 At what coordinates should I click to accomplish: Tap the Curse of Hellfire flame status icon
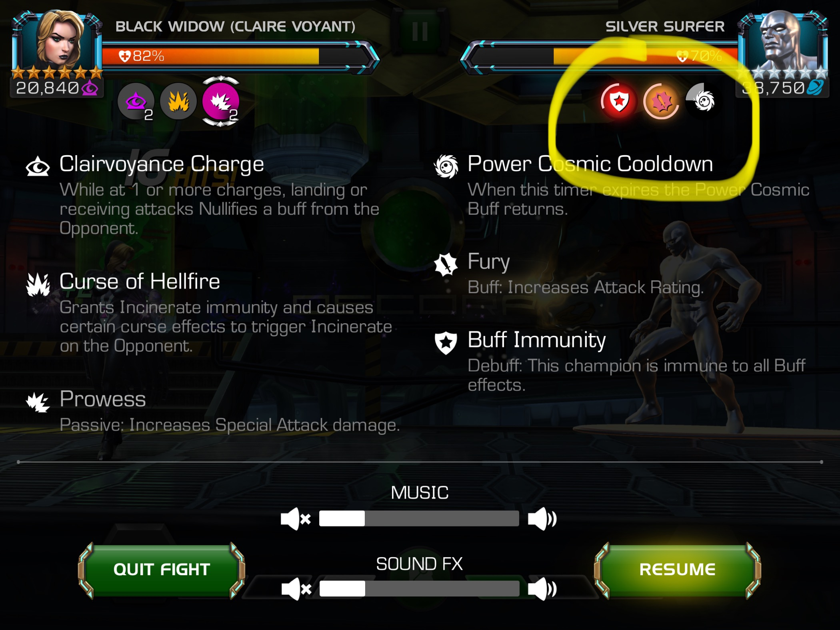pyautogui.click(x=178, y=102)
